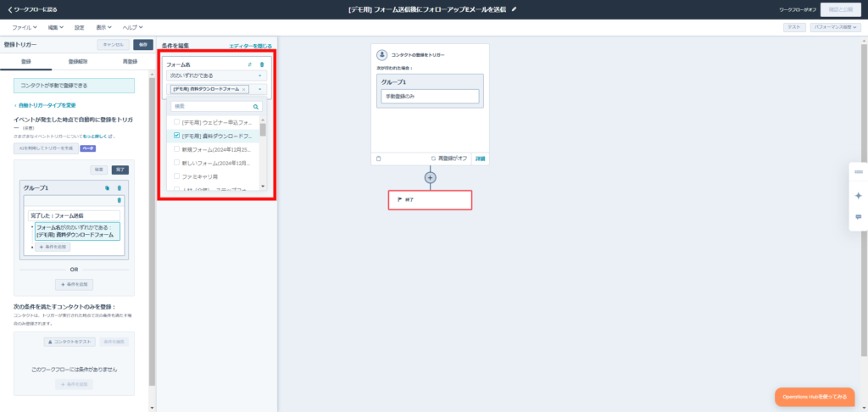Click the ワークフローに戻る back arrow link
868x412 pixels.
tap(32, 9)
